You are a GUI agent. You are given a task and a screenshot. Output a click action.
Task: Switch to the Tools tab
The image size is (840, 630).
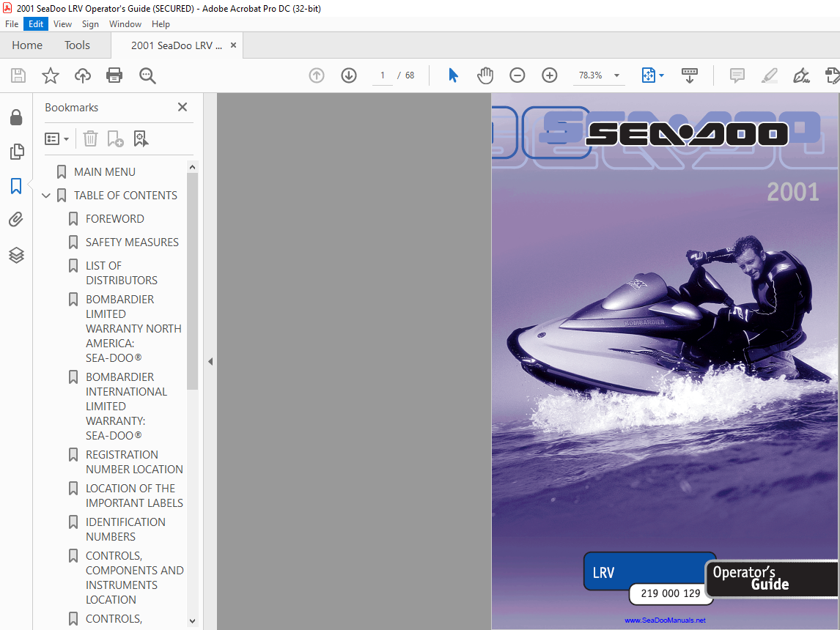(77, 45)
